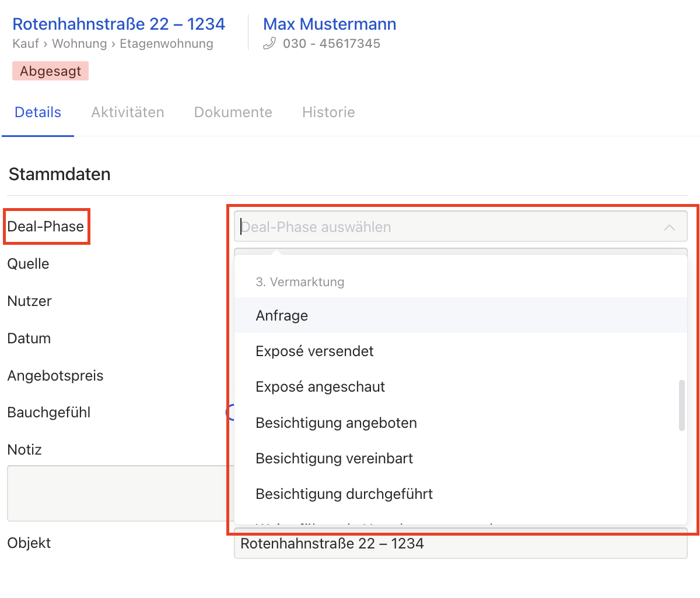Click the Deal-Phase auswählen search field
Image resolution: width=700 pixels, height=598 pixels.
point(443,227)
